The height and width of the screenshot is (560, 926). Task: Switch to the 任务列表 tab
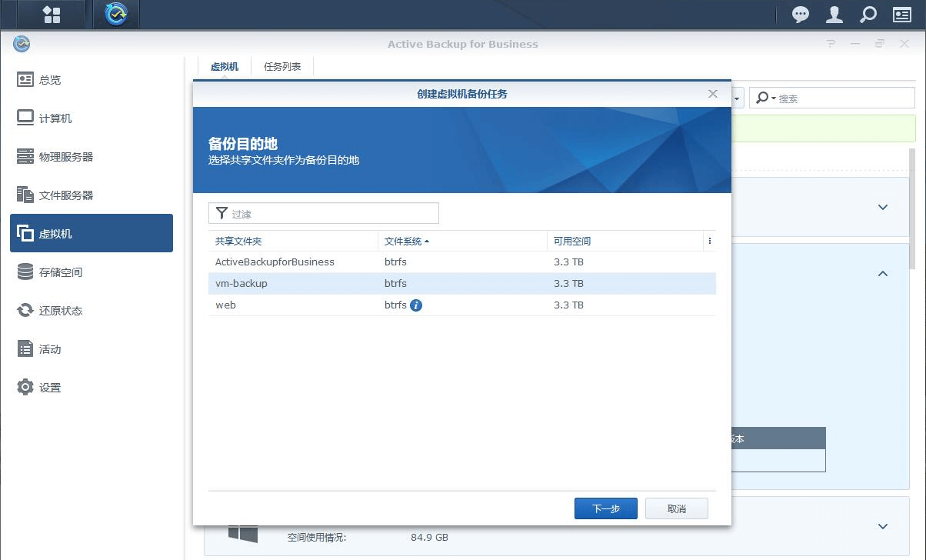[282, 67]
